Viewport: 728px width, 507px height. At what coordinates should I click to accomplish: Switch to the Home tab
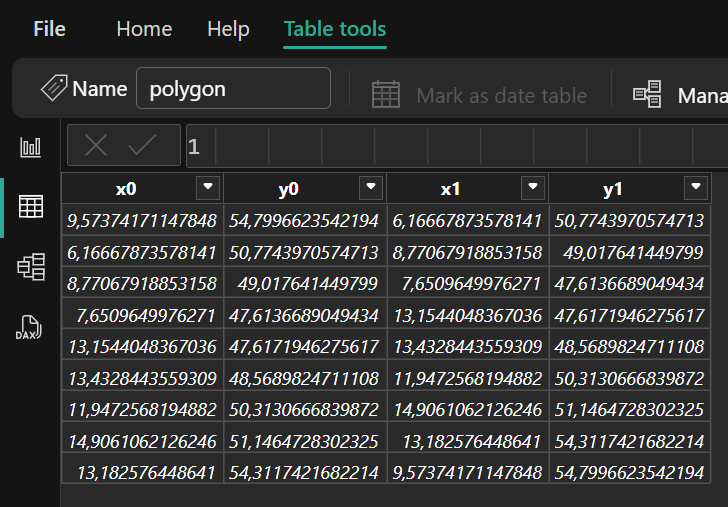144,29
